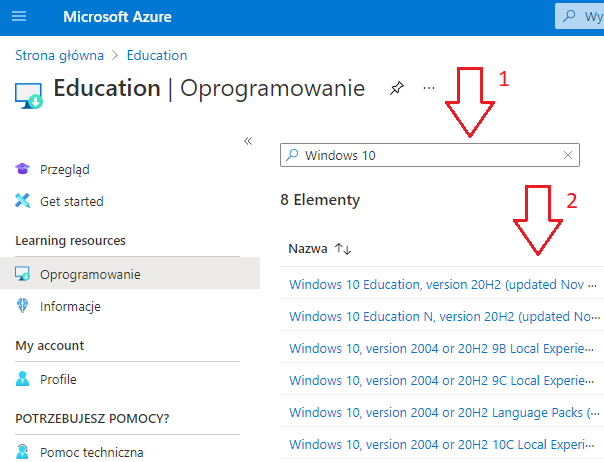This screenshot has width=604, height=462.
Task: Pin the Education blade with pin icon
Action: 396,88
